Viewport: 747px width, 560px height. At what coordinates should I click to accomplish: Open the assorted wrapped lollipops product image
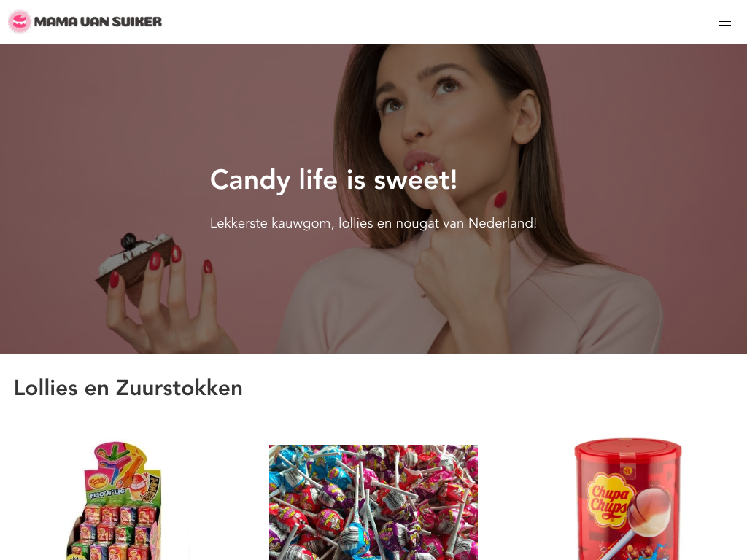click(x=373, y=502)
